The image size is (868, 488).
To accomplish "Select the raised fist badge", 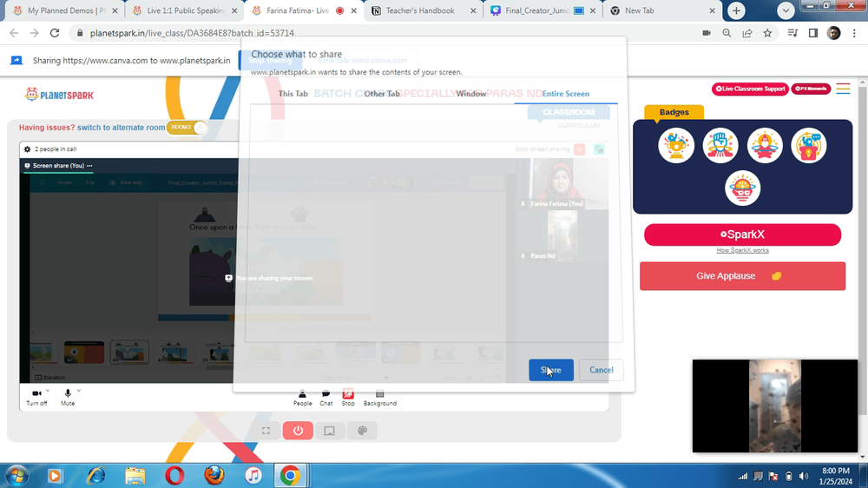I will pos(720,146).
